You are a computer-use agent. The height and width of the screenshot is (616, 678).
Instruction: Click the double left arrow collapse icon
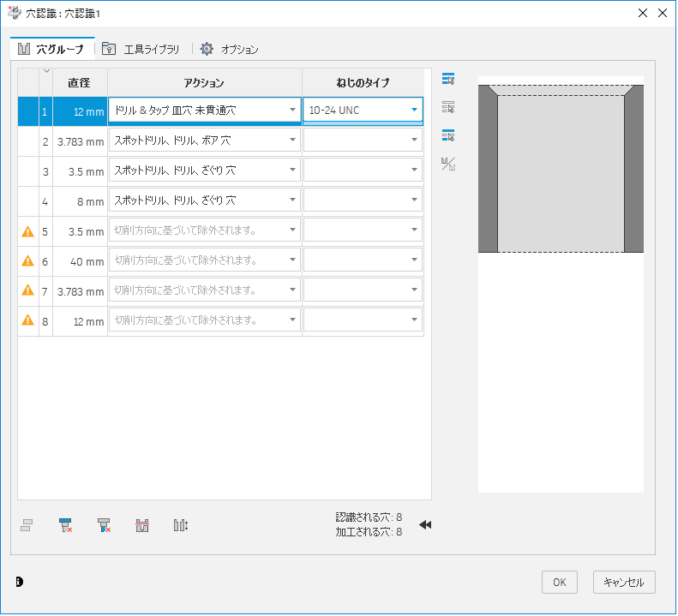[x=425, y=525]
